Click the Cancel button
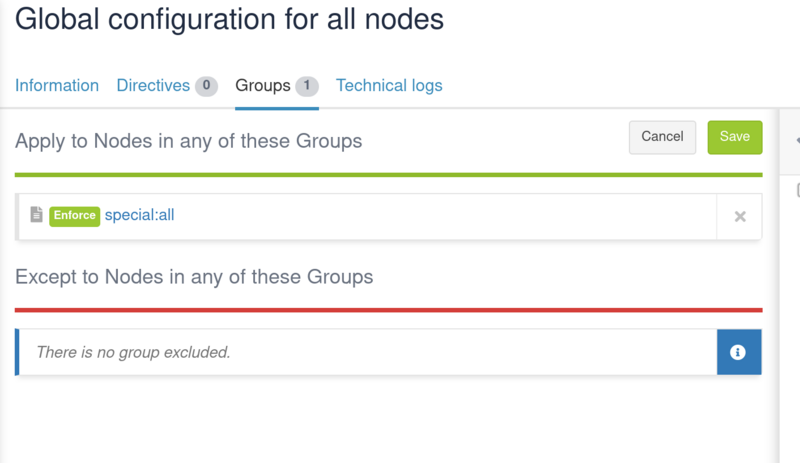This screenshot has width=800, height=463. [x=662, y=137]
